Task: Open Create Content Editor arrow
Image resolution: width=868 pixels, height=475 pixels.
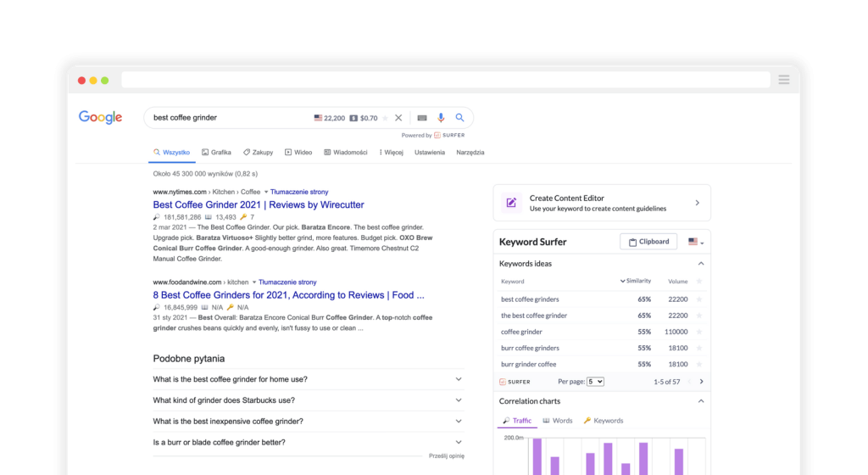Action: 698,203
